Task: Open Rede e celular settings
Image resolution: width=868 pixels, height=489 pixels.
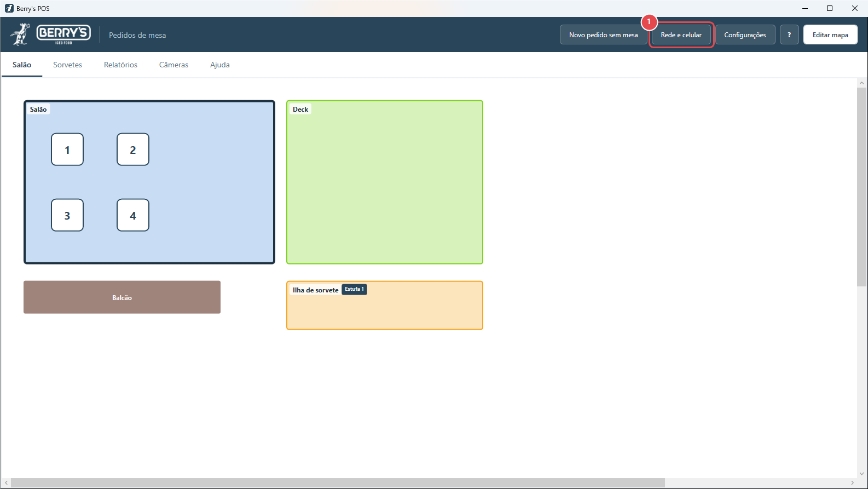Action: [681, 34]
